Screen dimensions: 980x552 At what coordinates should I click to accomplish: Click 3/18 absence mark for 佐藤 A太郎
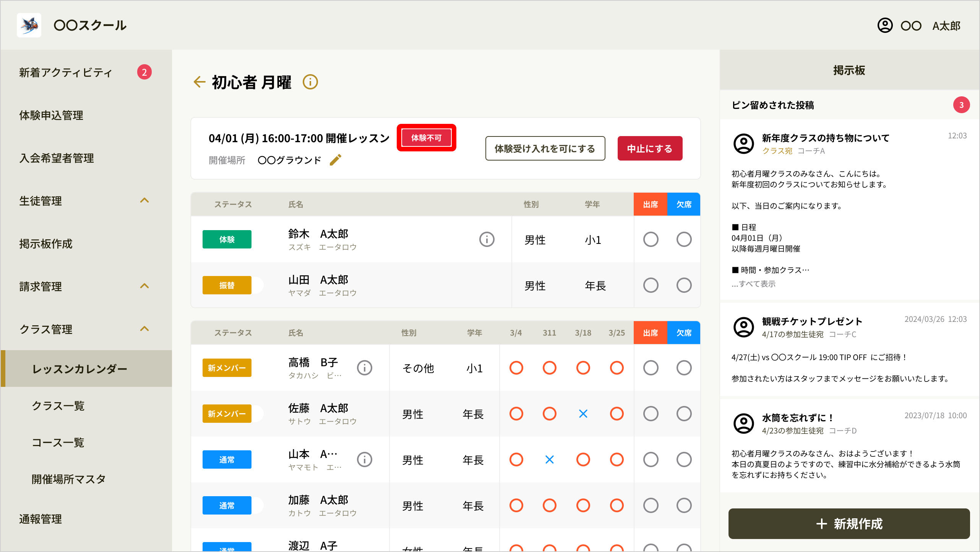pos(583,414)
